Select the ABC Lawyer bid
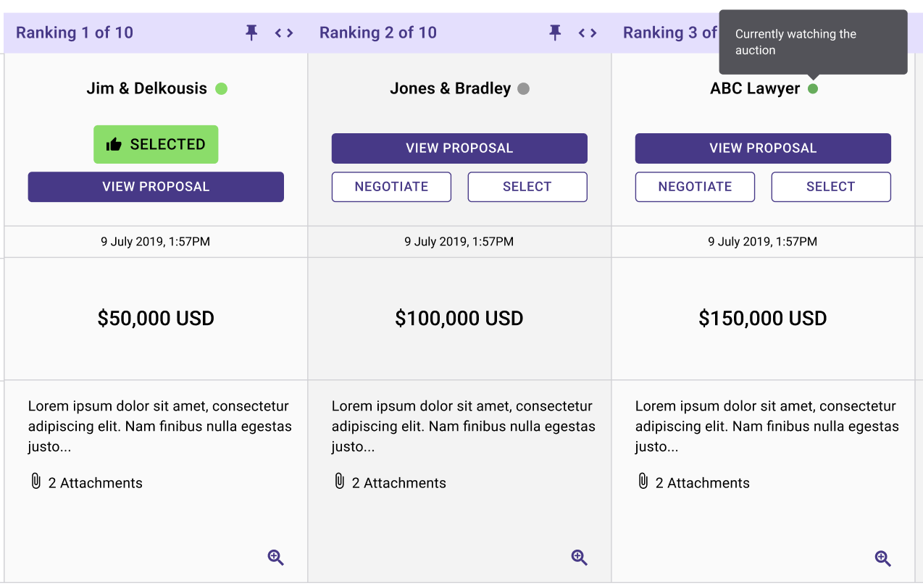The width and height of the screenshot is (923, 588). [x=831, y=187]
